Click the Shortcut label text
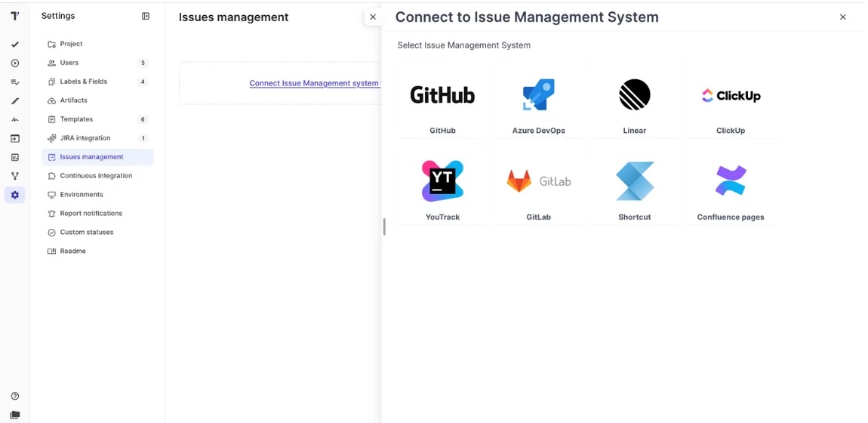The image size is (868, 423). pyautogui.click(x=634, y=217)
